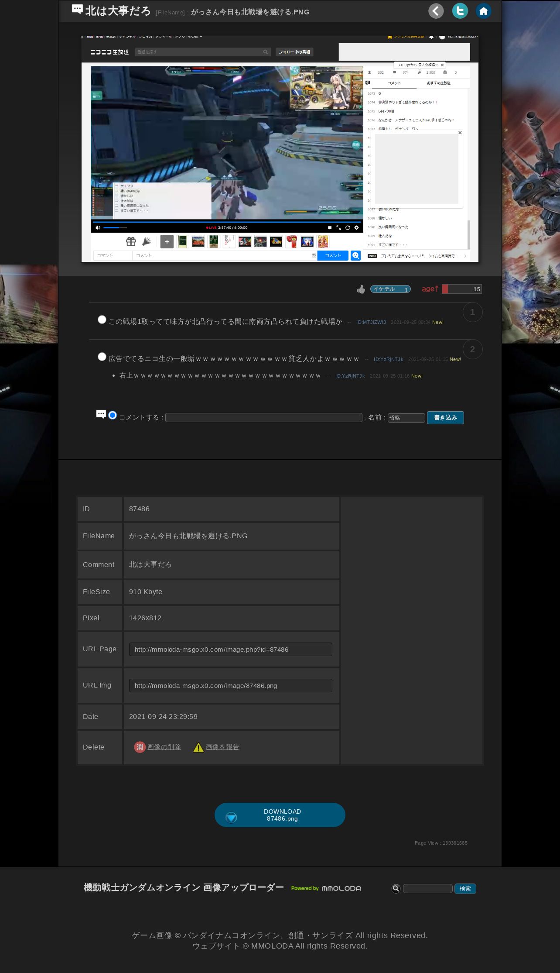Click the timestamp 2021-09-25 00:34

(x=410, y=322)
